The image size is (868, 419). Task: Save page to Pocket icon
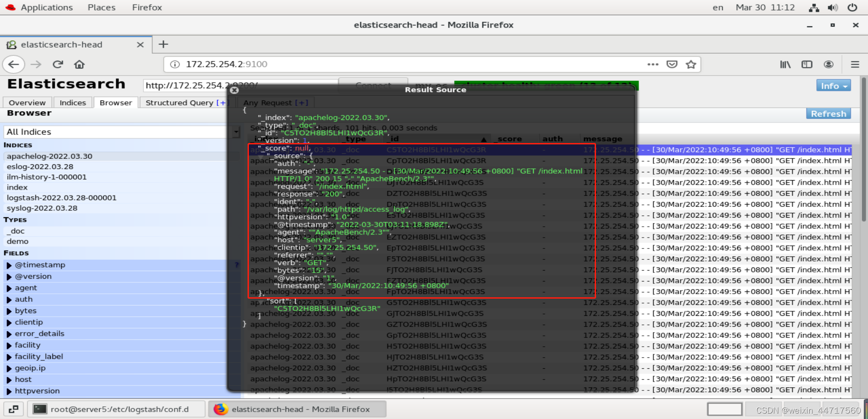click(672, 64)
